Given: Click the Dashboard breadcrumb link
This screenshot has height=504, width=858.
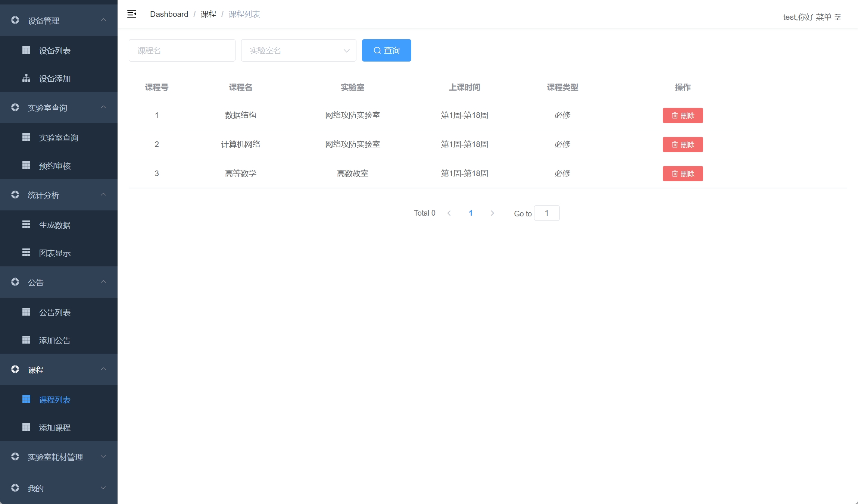Looking at the screenshot, I should coord(169,14).
